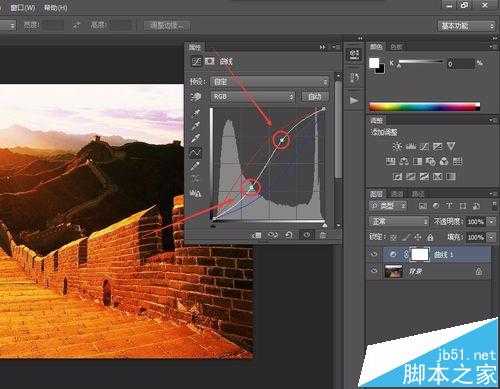This screenshot has width=500, height=389.
Task: Select the 曲线 1 layer mask thumbnail
Action: coord(420,255)
